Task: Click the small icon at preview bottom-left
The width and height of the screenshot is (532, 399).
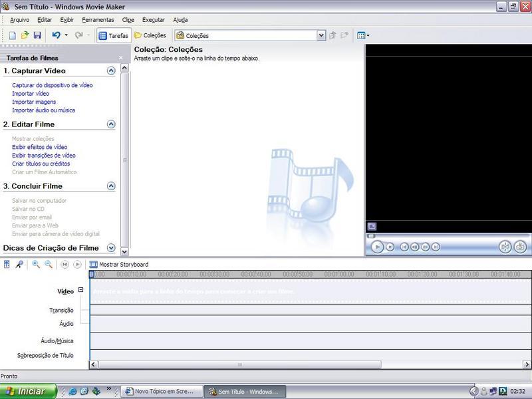Action: click(372, 226)
